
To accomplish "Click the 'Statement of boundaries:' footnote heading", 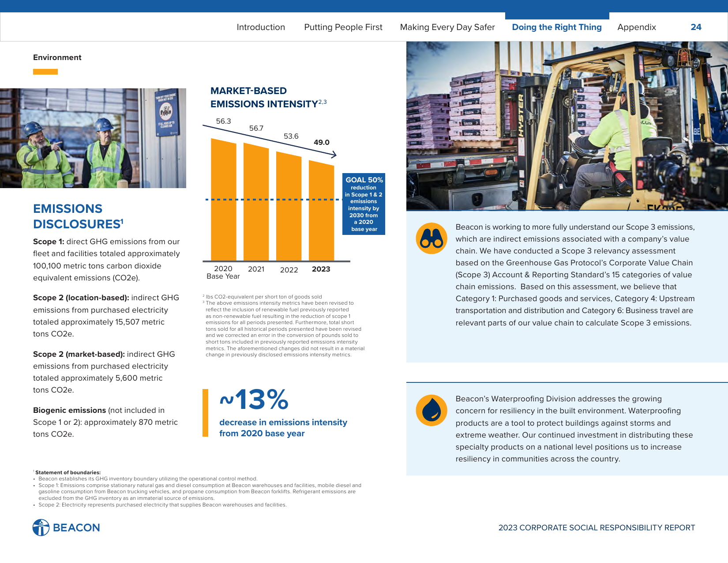I will pyautogui.click(x=68, y=472).
